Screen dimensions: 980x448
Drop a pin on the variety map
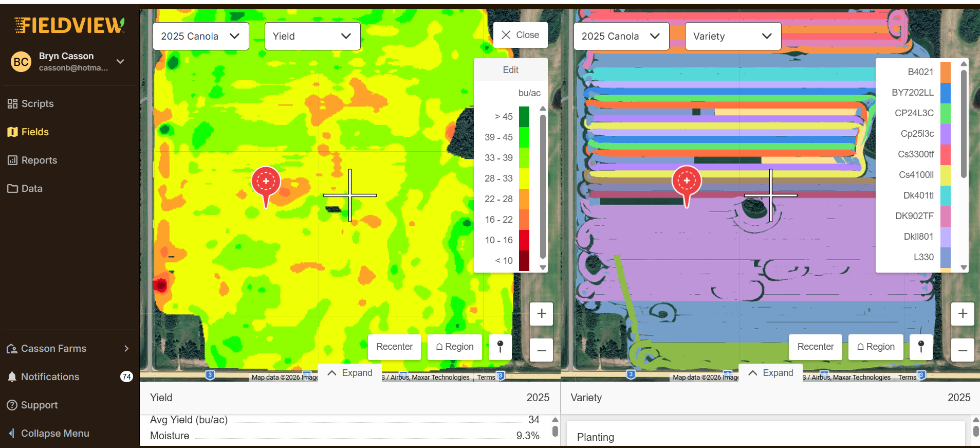tap(921, 347)
